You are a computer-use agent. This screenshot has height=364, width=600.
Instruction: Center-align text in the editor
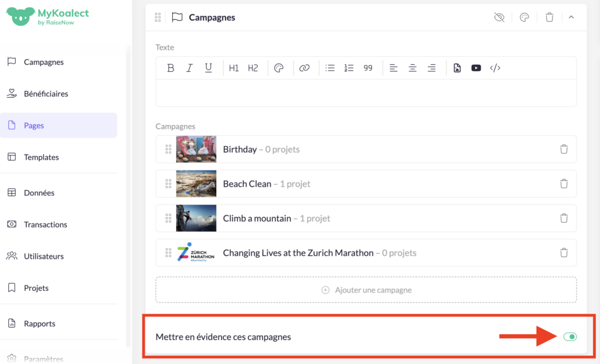tap(412, 68)
